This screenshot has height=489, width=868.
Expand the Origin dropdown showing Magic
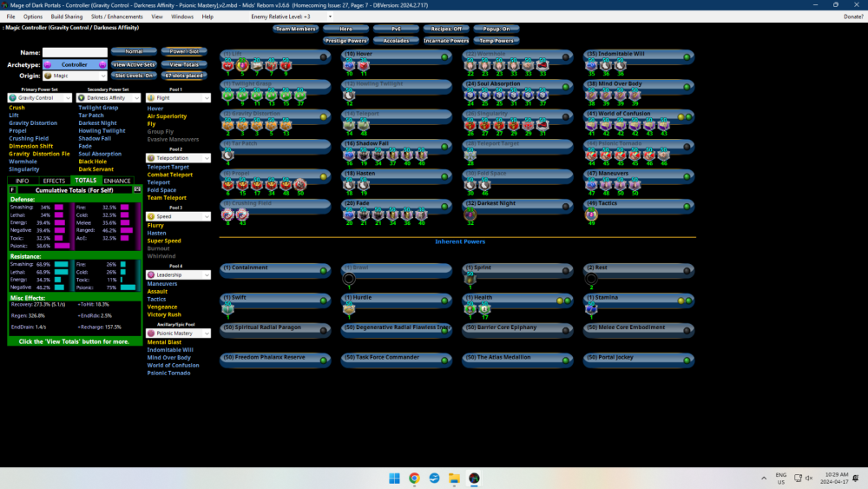pos(75,76)
